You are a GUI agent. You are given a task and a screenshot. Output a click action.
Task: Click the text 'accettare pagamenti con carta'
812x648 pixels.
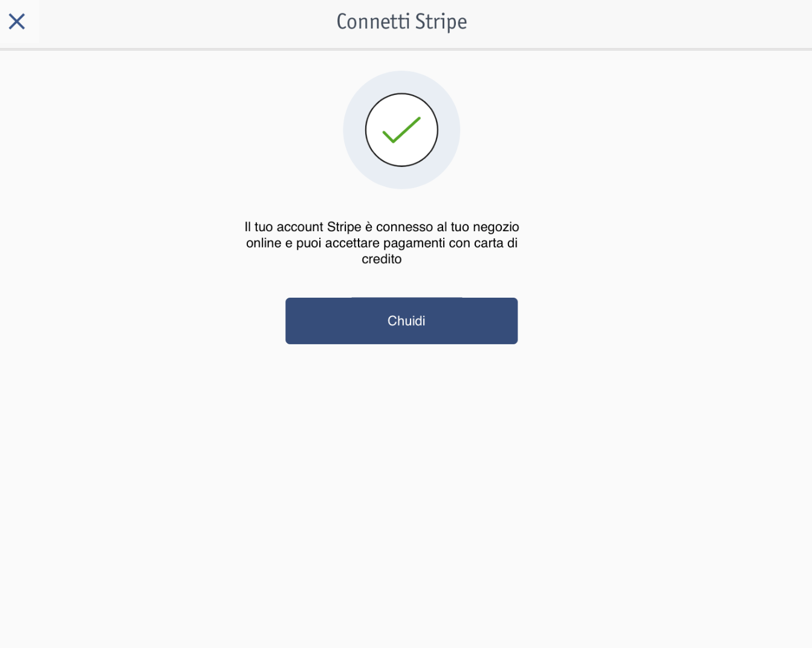click(x=414, y=243)
